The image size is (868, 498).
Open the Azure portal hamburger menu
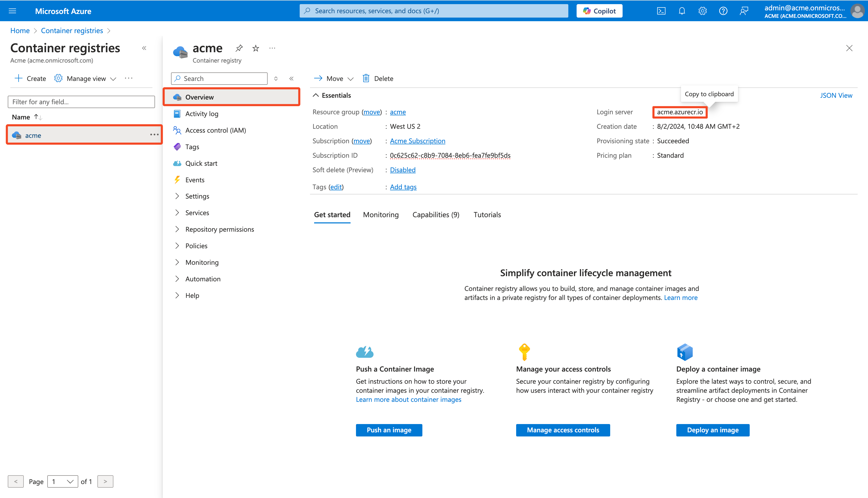click(x=12, y=11)
